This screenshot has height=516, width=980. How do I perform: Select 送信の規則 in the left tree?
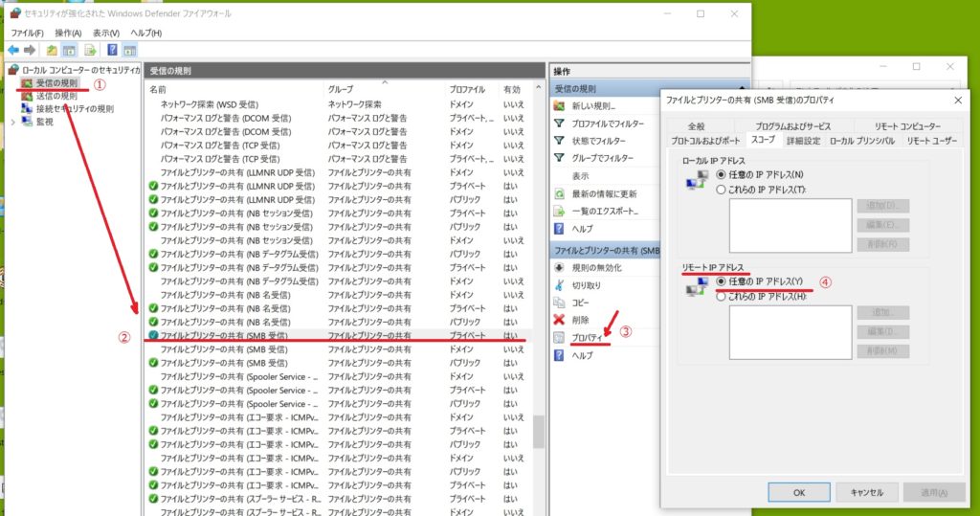pos(56,96)
